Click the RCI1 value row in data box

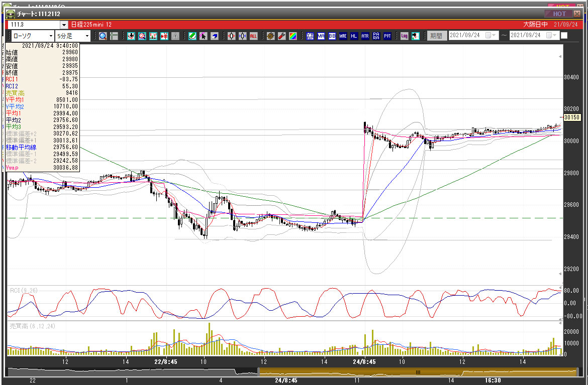point(42,79)
